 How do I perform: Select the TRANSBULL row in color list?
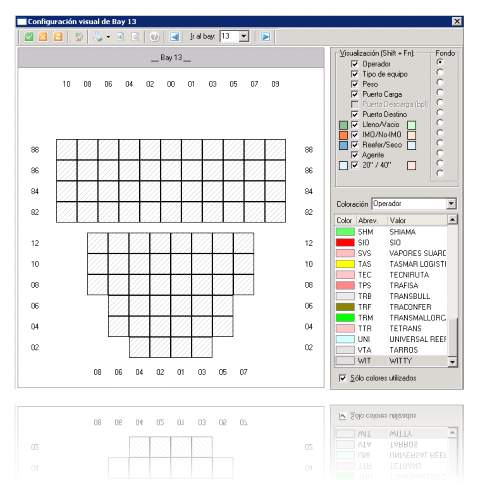tap(391, 296)
